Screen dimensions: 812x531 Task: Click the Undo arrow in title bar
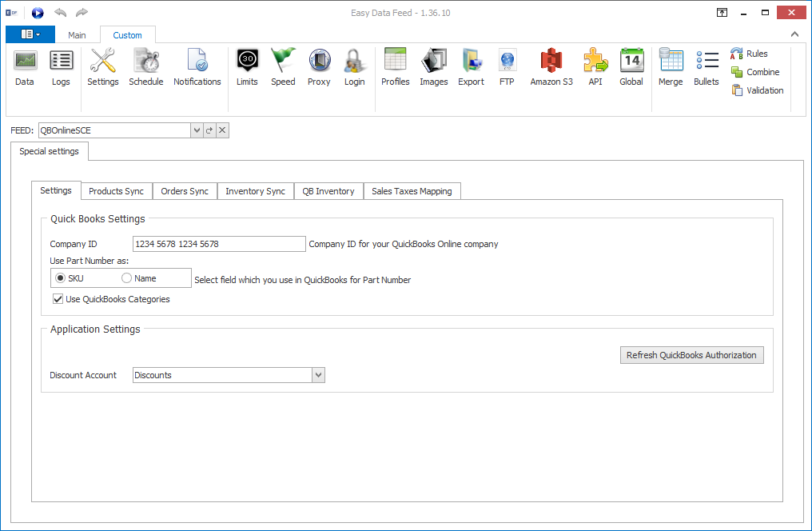point(60,13)
